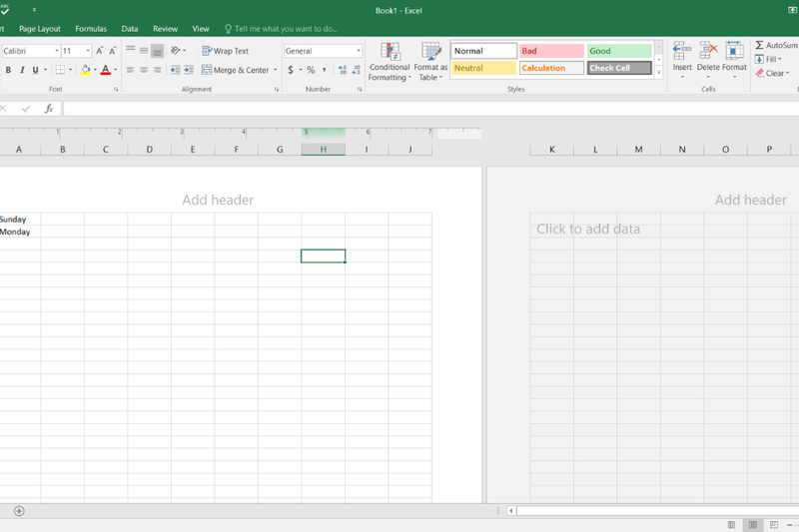This screenshot has width=799, height=532.
Task: Apply percent style
Action: (311, 70)
